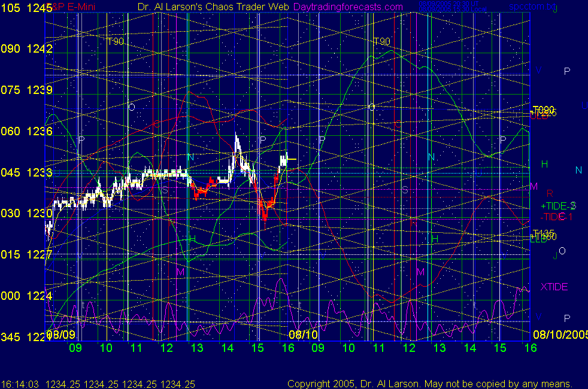Click the "105 1245" price axis label
The width and height of the screenshot is (588, 389).
(26, 8)
